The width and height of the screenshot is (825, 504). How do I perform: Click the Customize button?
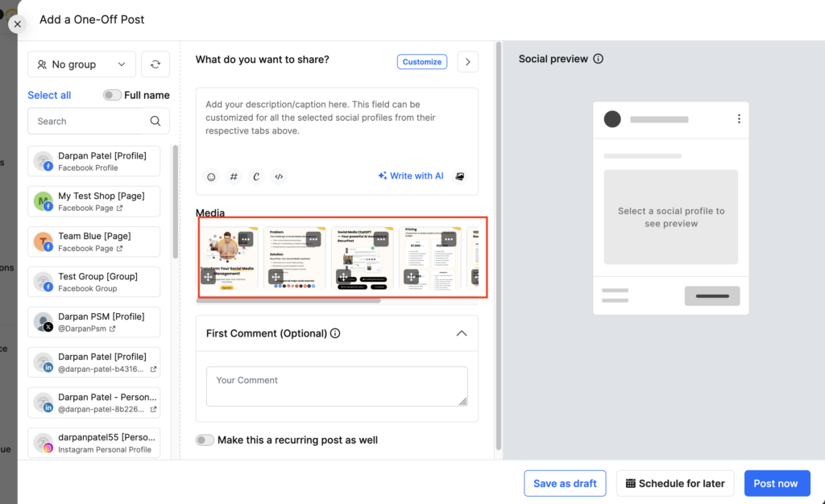422,61
